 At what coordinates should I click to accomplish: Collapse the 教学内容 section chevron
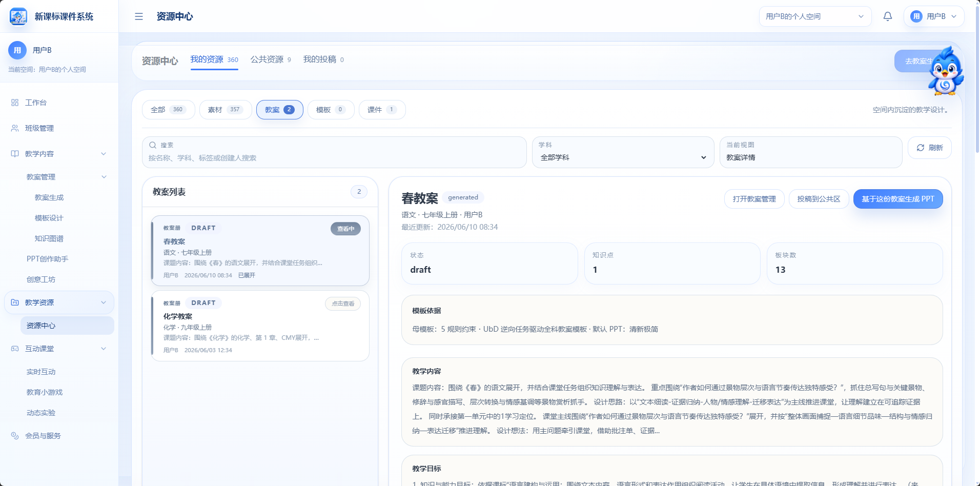pyautogui.click(x=104, y=154)
